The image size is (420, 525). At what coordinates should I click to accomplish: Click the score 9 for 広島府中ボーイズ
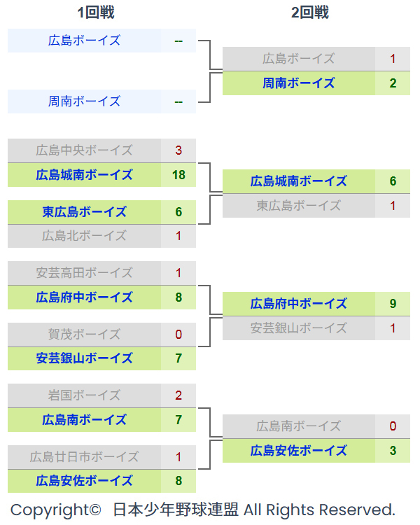(393, 304)
